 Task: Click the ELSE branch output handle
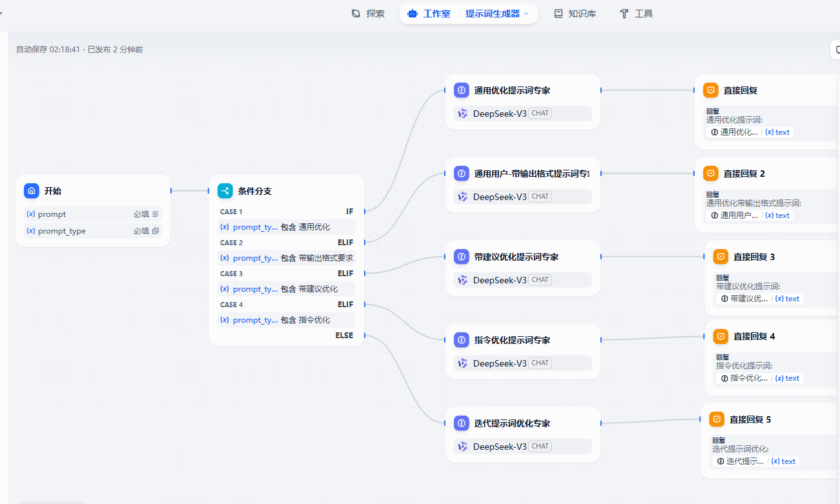[364, 336]
